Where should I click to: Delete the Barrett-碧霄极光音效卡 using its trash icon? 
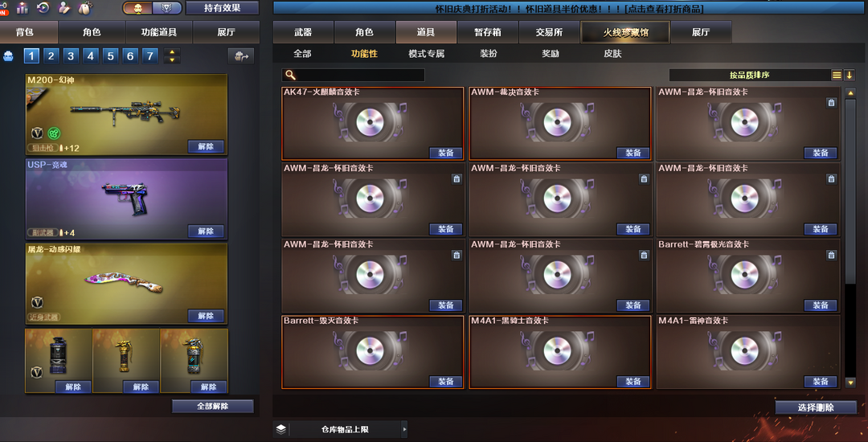click(x=831, y=255)
